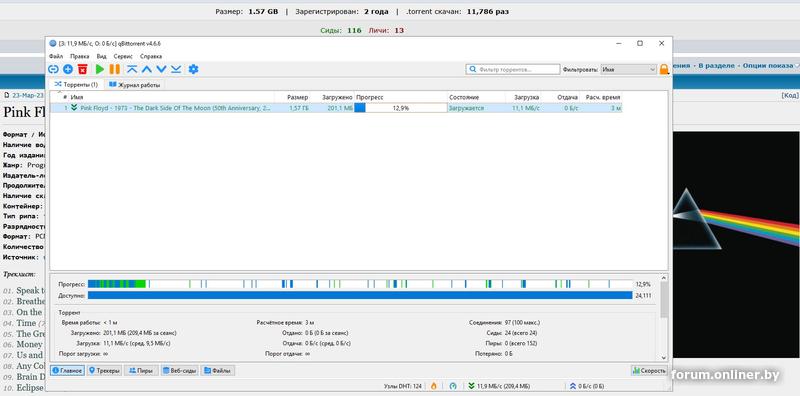The image size is (800, 396).
Task: Click the orange lock interface icon
Action: 664,69
